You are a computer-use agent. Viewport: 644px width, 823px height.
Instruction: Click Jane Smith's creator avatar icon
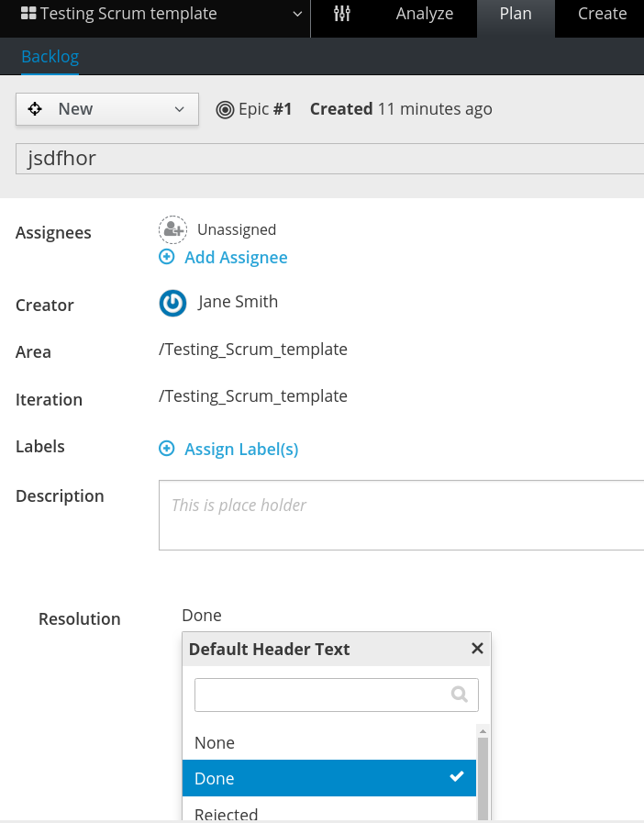(172, 303)
